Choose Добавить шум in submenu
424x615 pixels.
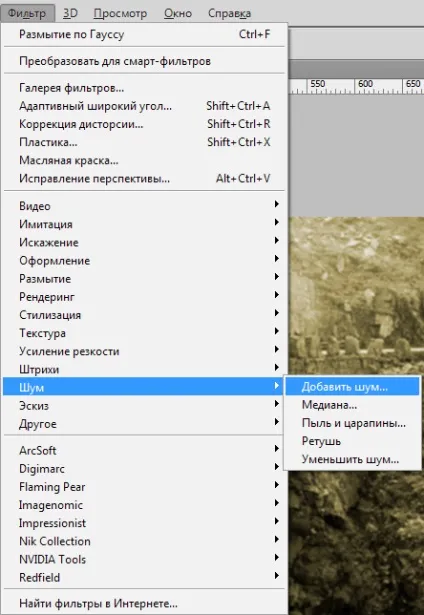pyautogui.click(x=352, y=387)
